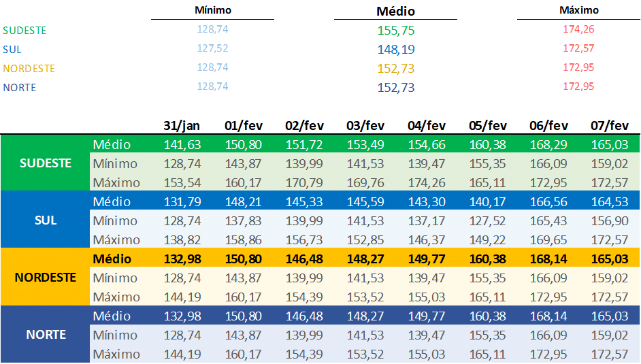Image resolution: width=641 pixels, height=364 pixels.
Task: Select SUDESTE summary average 155,75
Action: tap(396, 31)
